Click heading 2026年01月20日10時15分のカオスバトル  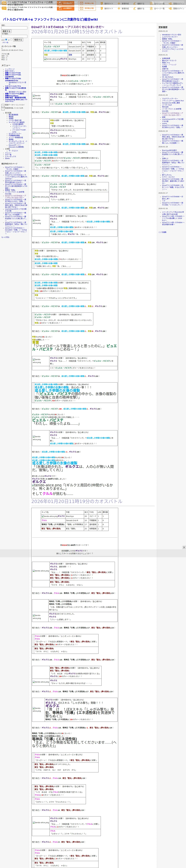pos(77,32)
